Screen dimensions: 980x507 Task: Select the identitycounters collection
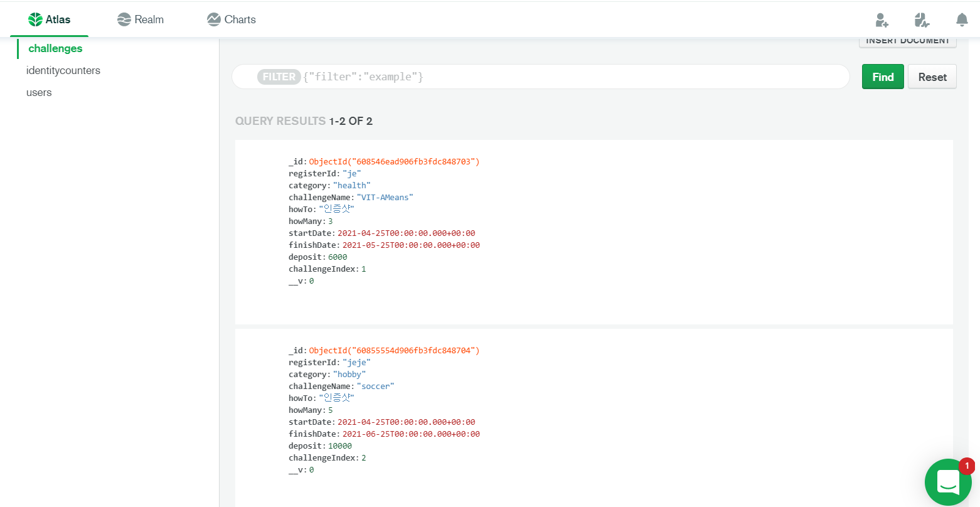(63, 70)
